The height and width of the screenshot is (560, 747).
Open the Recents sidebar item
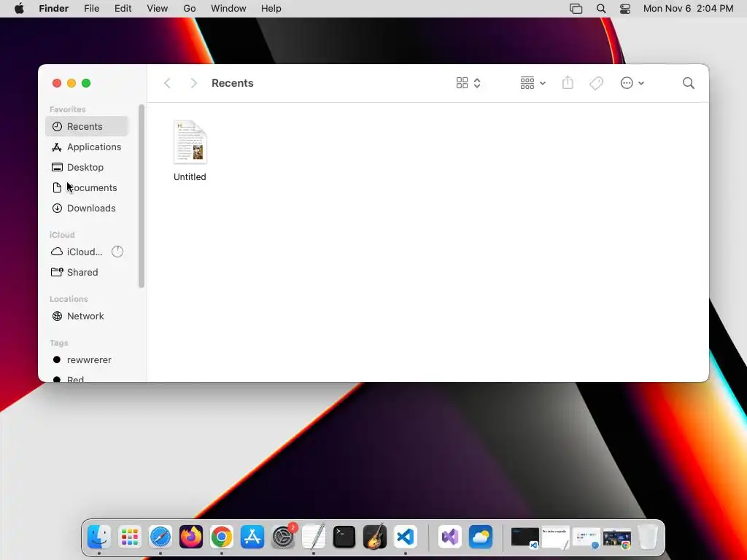coord(87,126)
